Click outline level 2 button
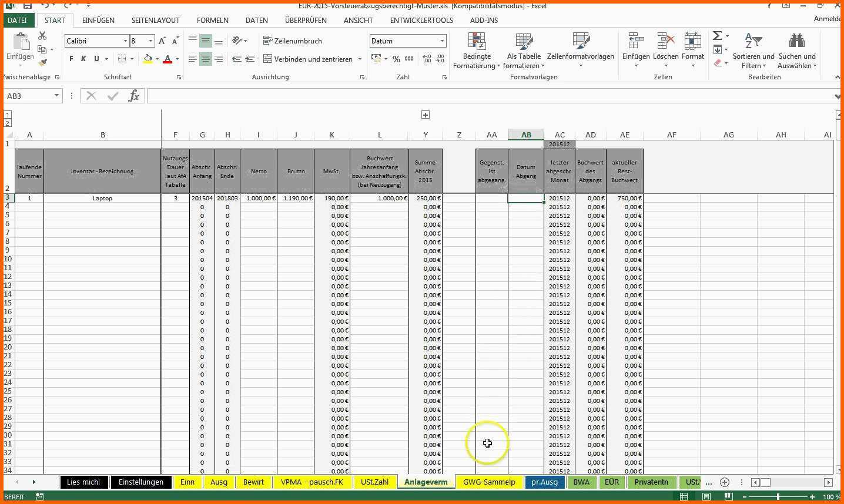 coord(8,123)
